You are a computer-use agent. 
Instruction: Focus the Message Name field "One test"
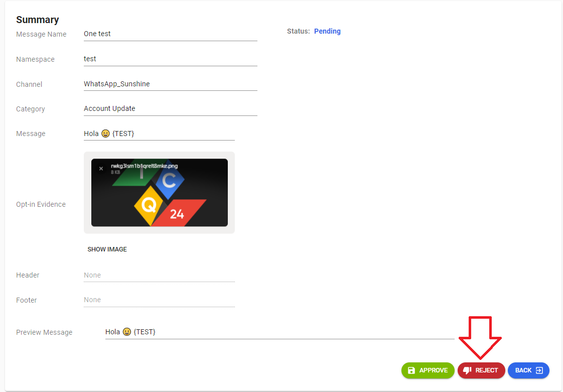pyautogui.click(x=170, y=34)
